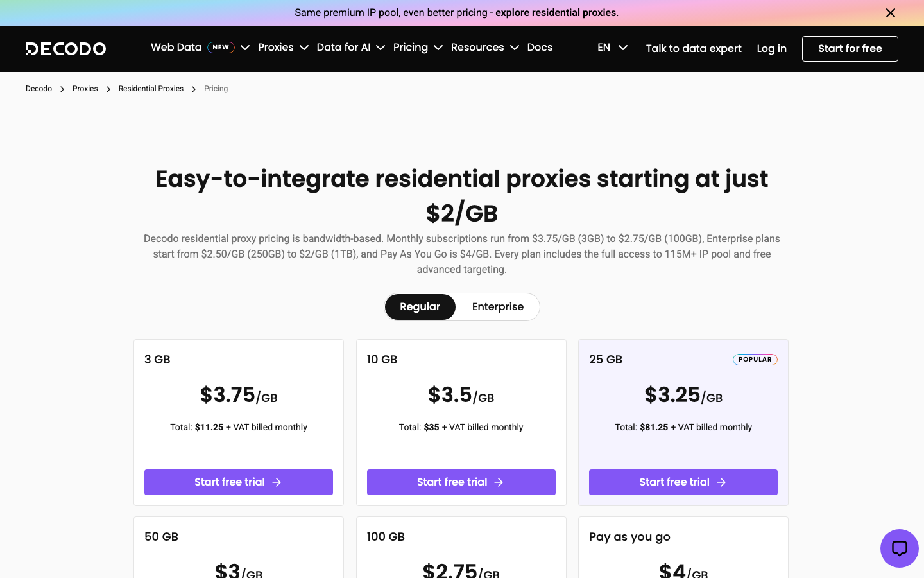Viewport: 924px width, 578px height.
Task: Click the $3.25/GB price
Action: click(x=683, y=395)
